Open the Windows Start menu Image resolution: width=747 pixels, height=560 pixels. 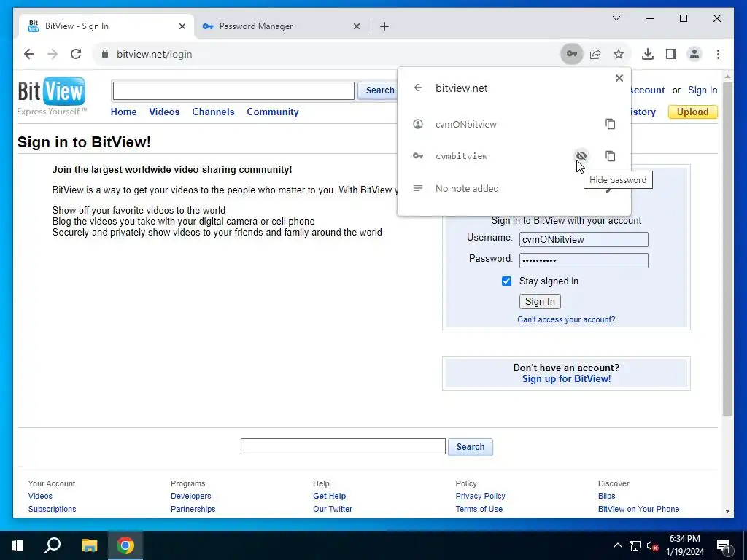18,545
